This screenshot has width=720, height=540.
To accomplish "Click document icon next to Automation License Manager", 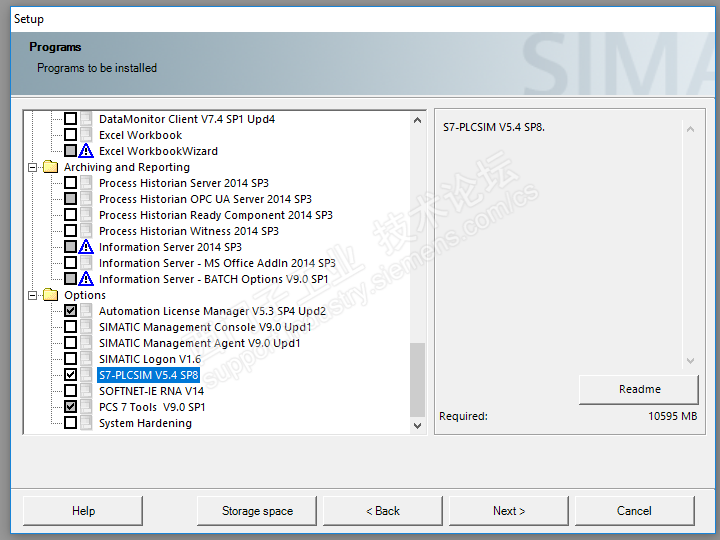I will pyautogui.click(x=86, y=311).
